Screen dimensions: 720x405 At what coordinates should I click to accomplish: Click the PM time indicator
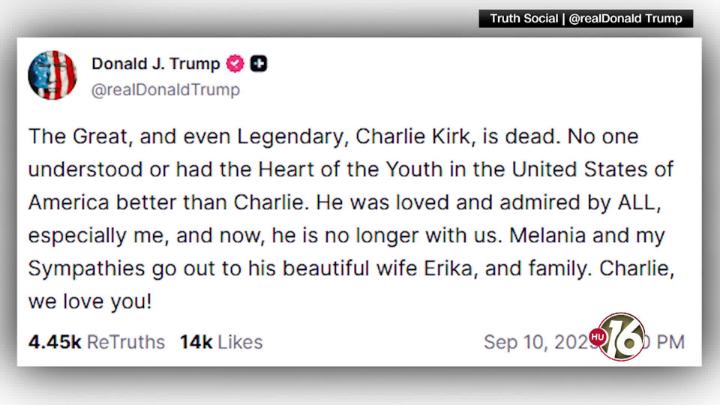coord(670,342)
